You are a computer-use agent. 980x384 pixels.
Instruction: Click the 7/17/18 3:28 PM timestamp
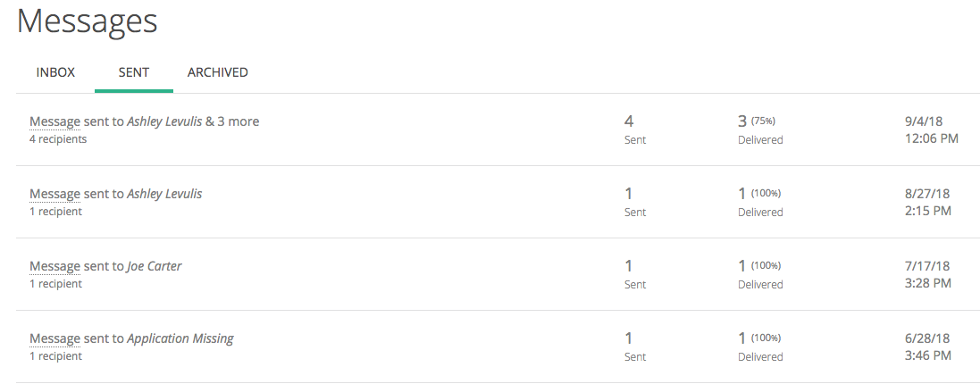coord(927,274)
